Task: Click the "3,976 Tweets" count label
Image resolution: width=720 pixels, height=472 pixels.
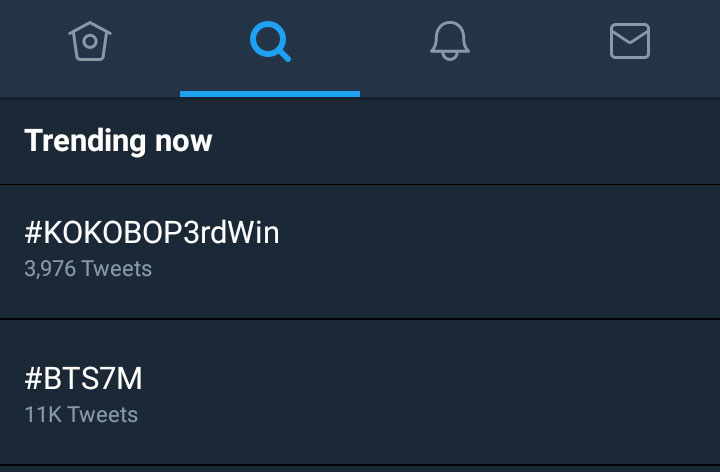Action: pyautogui.click(x=88, y=269)
